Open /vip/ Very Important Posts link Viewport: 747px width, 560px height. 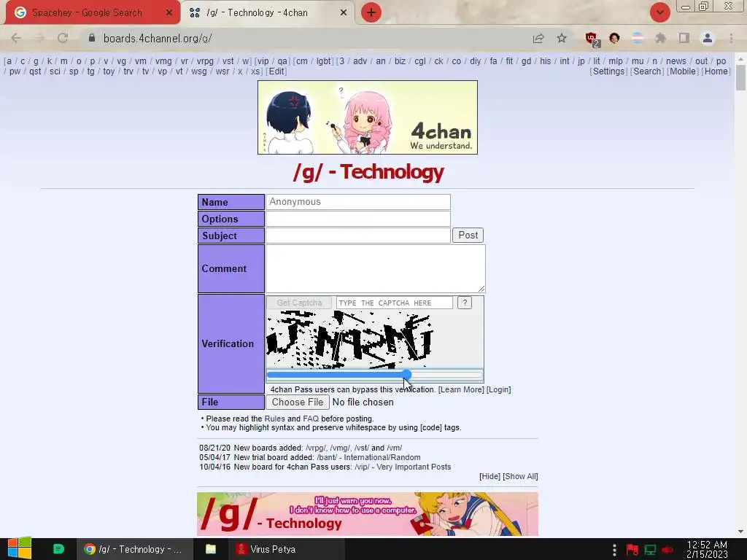coord(403,467)
